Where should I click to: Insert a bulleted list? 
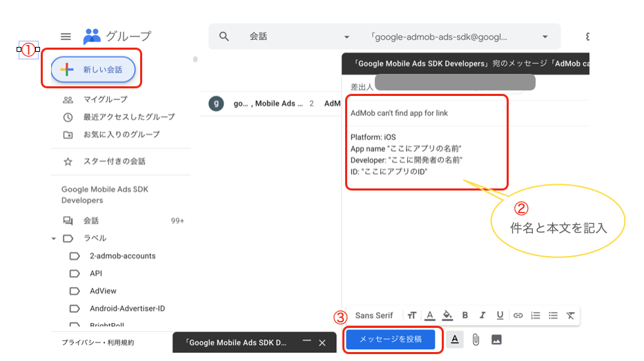553,315
